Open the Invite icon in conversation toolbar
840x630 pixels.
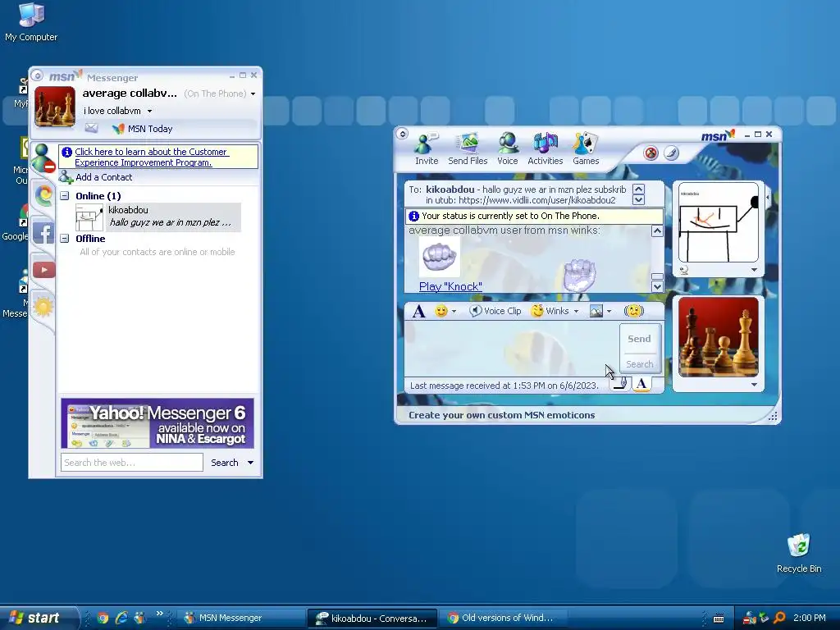[x=427, y=148]
